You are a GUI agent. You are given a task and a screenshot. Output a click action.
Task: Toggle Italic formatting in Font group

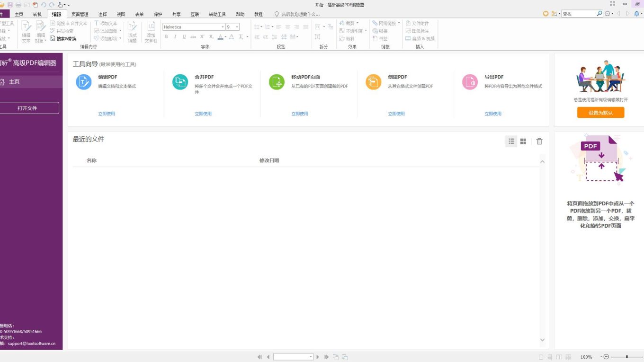[175, 36]
